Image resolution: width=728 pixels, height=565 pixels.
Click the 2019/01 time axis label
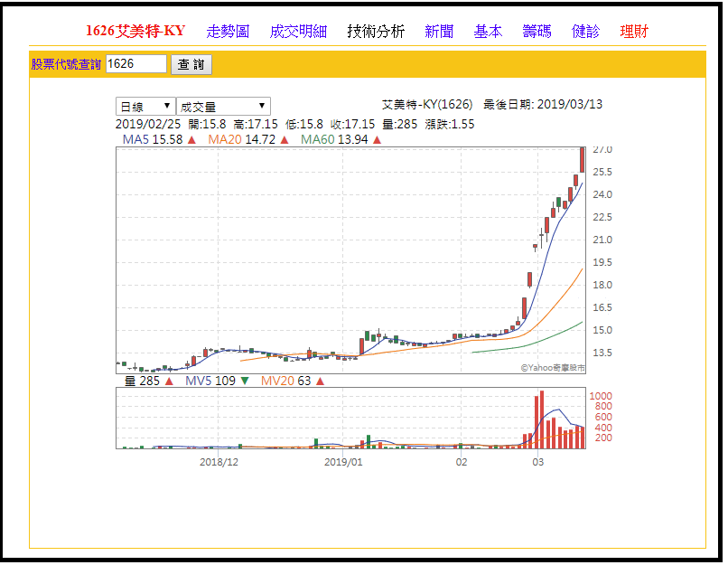coord(343,462)
